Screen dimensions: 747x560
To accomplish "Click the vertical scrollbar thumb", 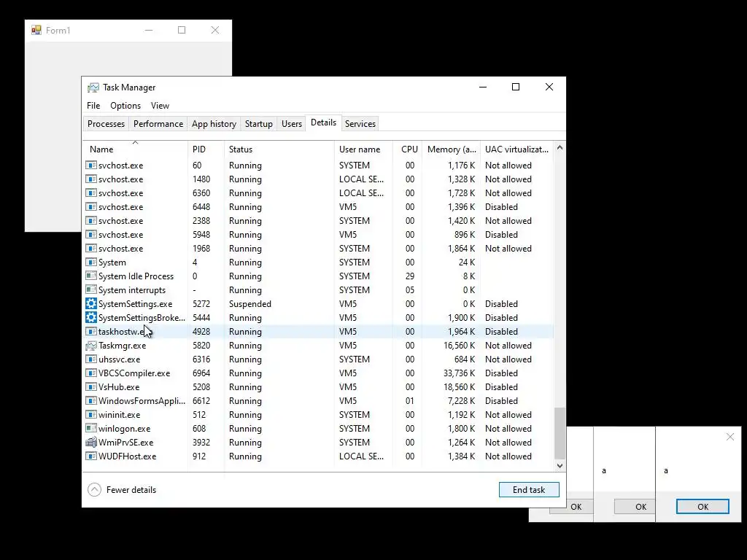I will click(x=560, y=433).
